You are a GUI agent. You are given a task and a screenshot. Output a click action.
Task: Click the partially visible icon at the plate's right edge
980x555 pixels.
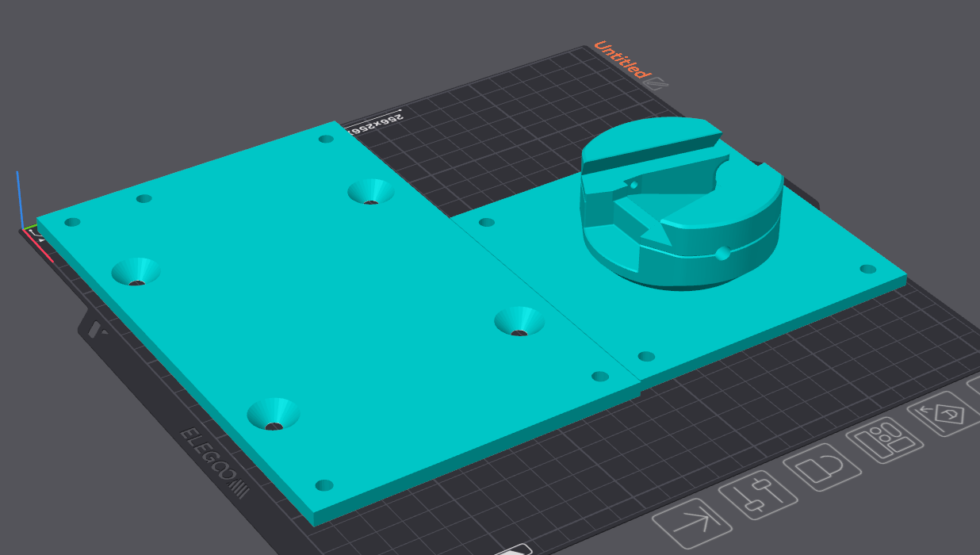(974, 388)
